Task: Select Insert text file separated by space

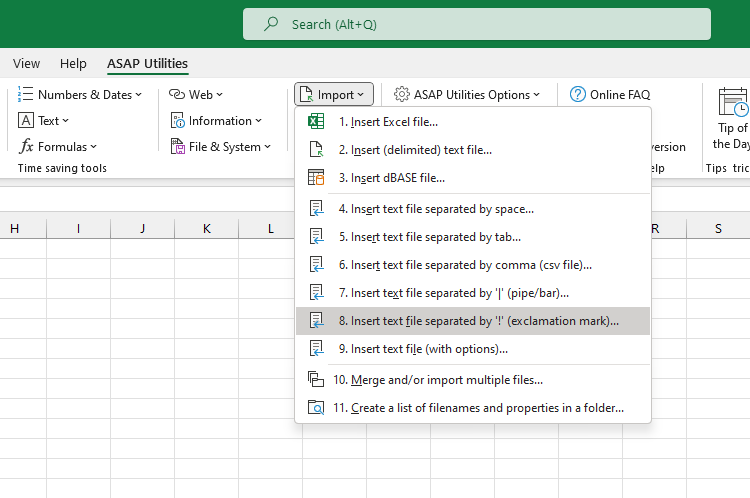Action: [473, 209]
